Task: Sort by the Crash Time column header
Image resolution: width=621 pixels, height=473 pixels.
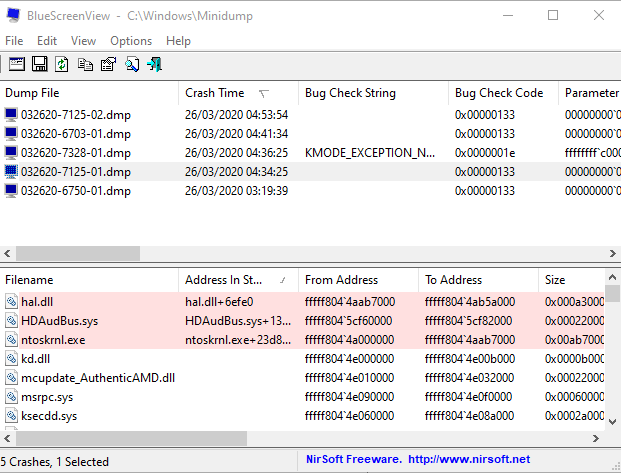Action: [238, 93]
